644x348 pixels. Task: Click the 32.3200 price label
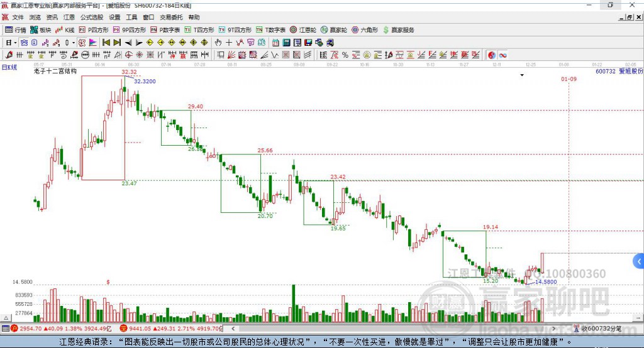(x=145, y=81)
